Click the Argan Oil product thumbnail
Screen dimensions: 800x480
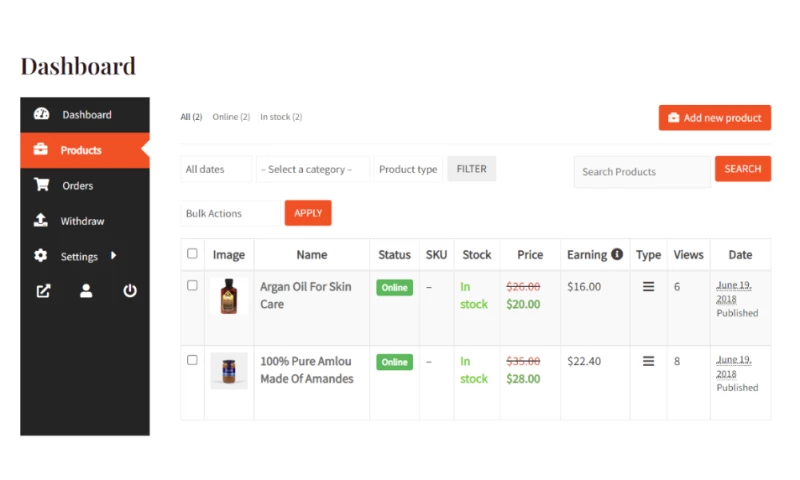click(229, 296)
